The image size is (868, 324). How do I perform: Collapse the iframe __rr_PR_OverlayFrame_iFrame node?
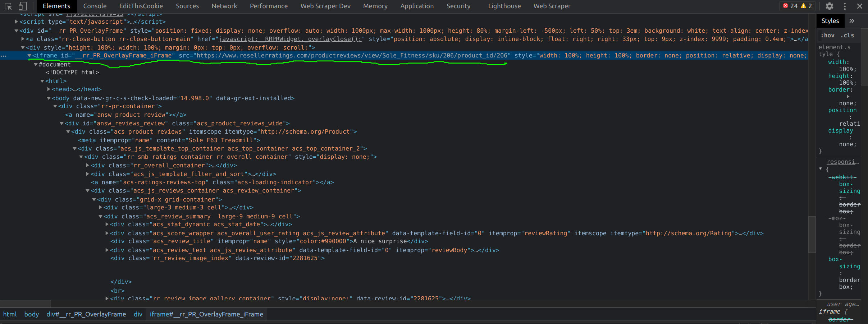(x=29, y=56)
